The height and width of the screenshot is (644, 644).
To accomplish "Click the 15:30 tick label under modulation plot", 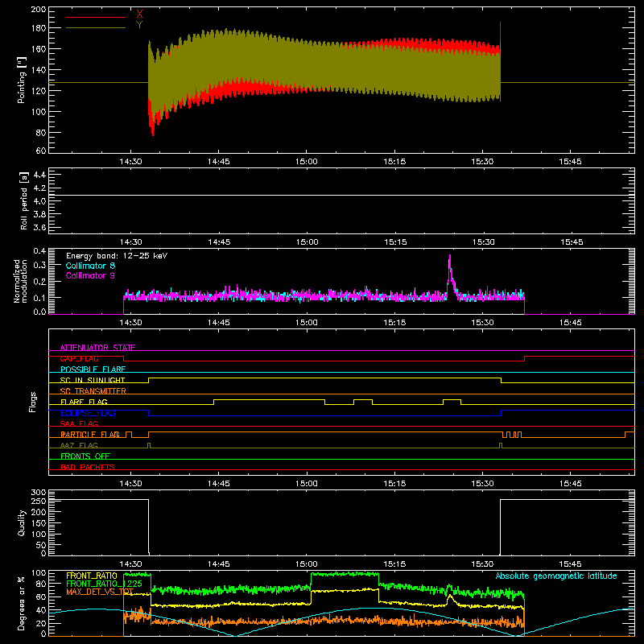I will point(482,323).
